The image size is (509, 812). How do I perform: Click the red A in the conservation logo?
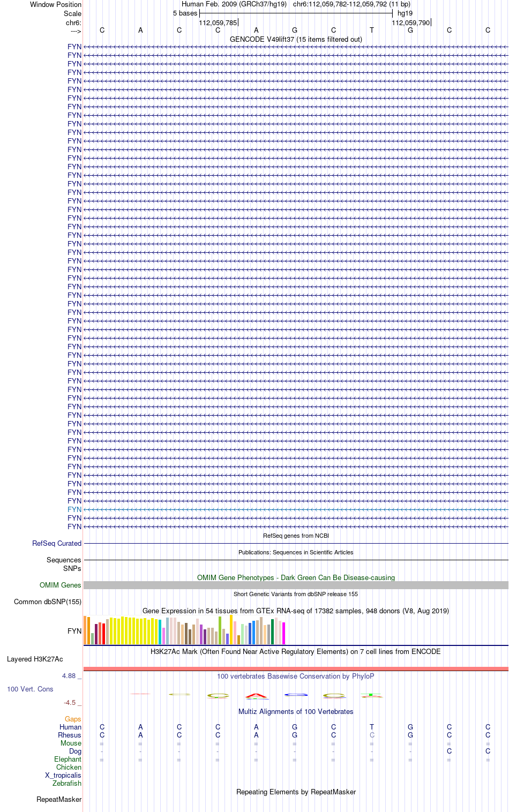[x=257, y=696]
